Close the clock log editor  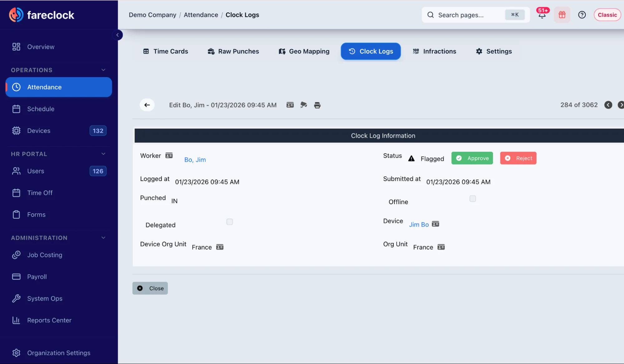tap(150, 288)
